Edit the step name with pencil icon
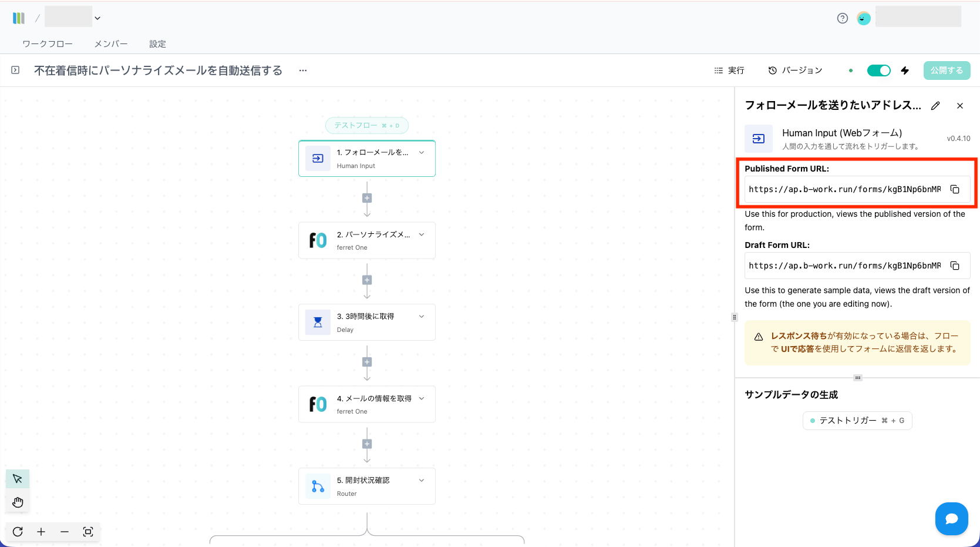 pos(935,106)
